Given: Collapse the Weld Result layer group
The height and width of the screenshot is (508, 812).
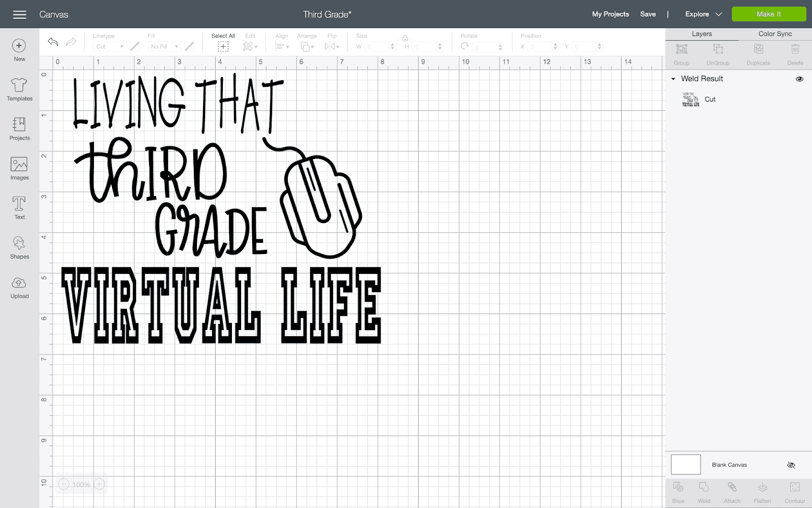Looking at the screenshot, I should (673, 79).
